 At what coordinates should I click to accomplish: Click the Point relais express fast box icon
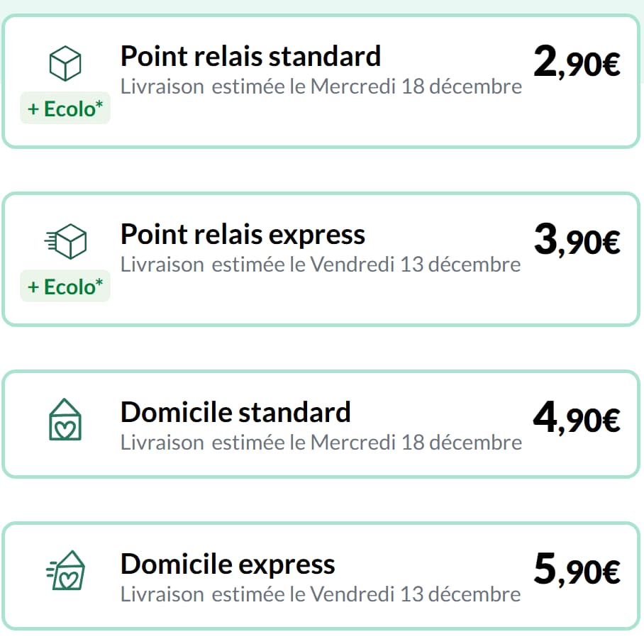[x=65, y=242]
